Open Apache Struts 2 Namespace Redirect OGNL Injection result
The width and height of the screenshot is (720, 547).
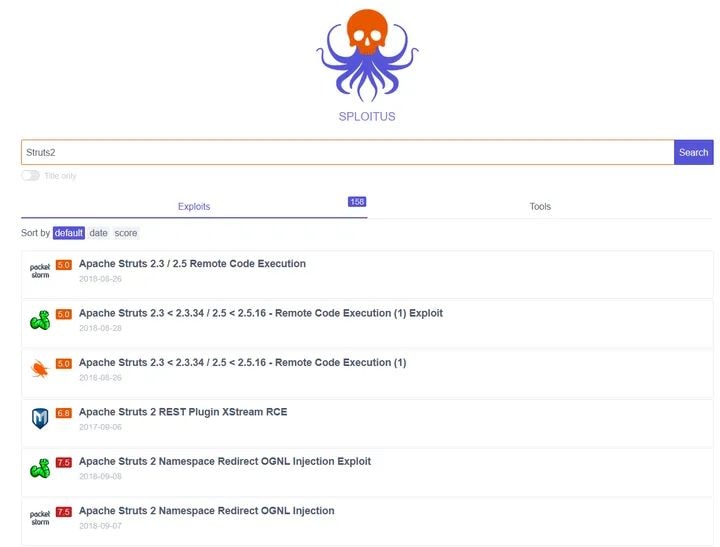pos(207,511)
